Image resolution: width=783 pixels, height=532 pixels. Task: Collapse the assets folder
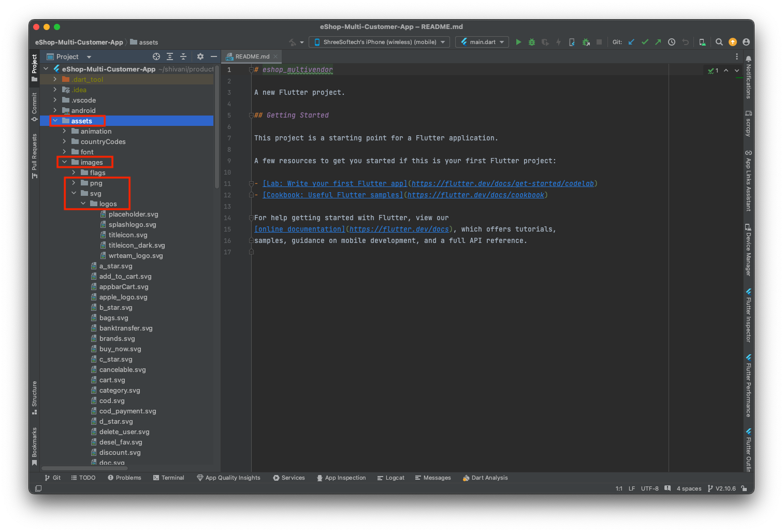pos(55,121)
